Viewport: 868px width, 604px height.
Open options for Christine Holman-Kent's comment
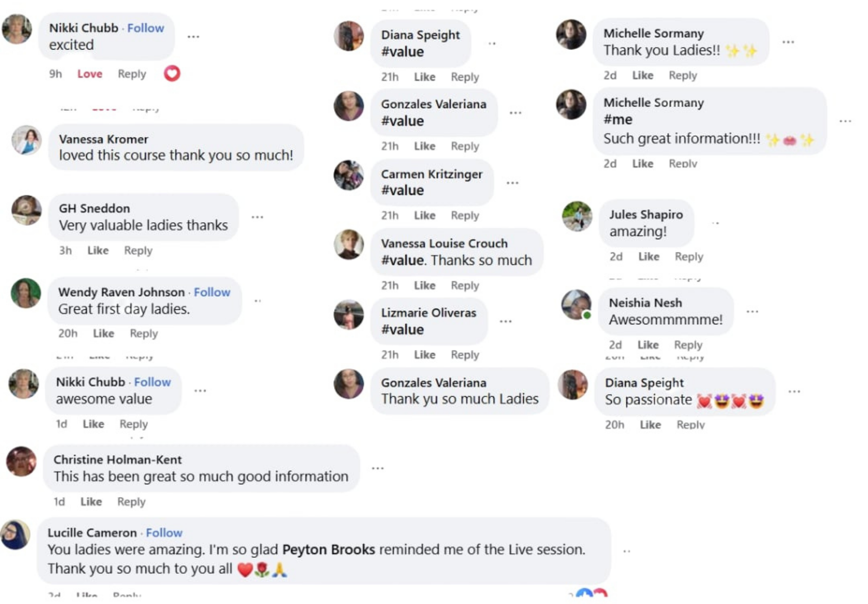click(378, 468)
